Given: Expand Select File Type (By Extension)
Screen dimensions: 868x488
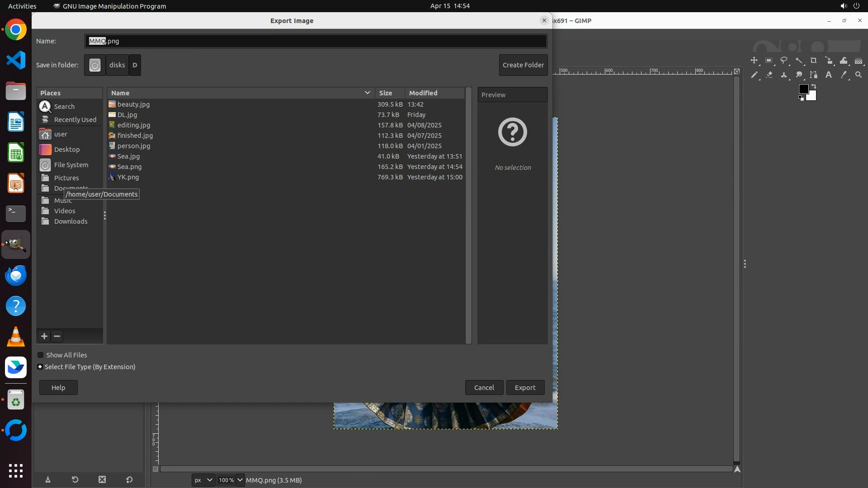Looking at the screenshot, I should click(x=40, y=367).
